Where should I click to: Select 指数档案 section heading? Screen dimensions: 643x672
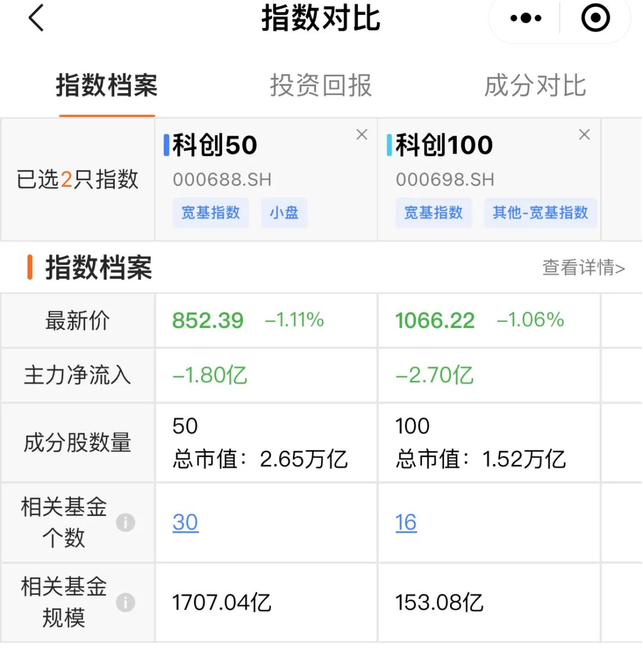99,267
